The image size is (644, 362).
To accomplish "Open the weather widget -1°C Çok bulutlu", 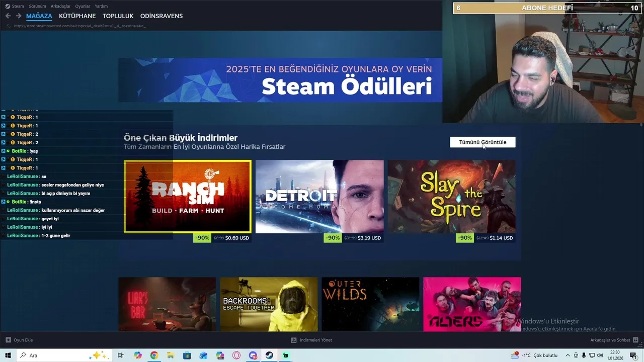I will click(534, 355).
